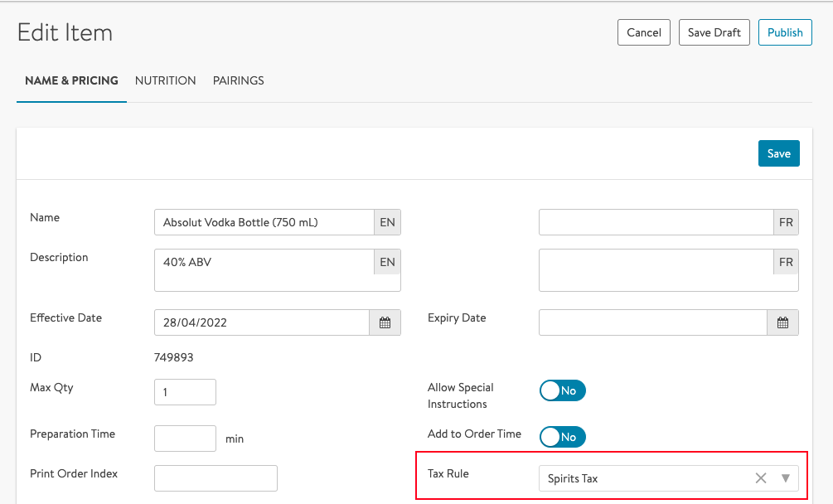Switch to the Pairings tab
Screen dimensions: 833x504
(239, 80)
